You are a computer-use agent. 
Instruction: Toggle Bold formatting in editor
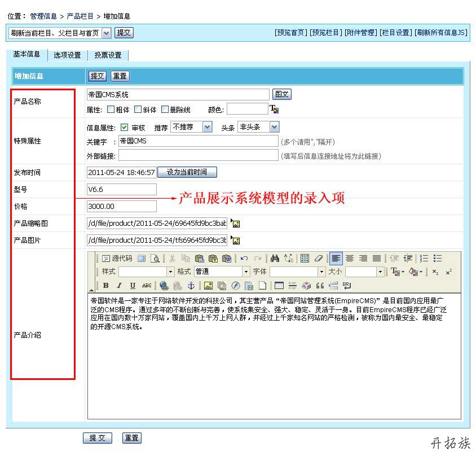click(105, 286)
